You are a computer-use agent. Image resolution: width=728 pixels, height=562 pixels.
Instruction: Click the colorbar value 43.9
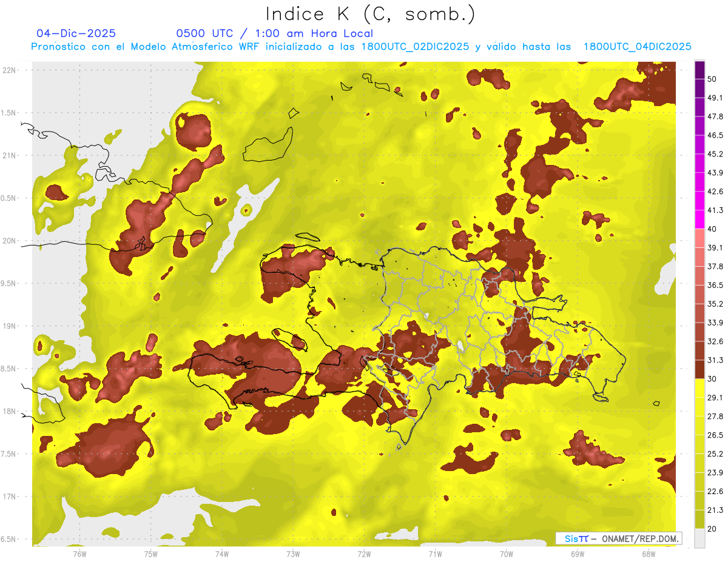715,173
